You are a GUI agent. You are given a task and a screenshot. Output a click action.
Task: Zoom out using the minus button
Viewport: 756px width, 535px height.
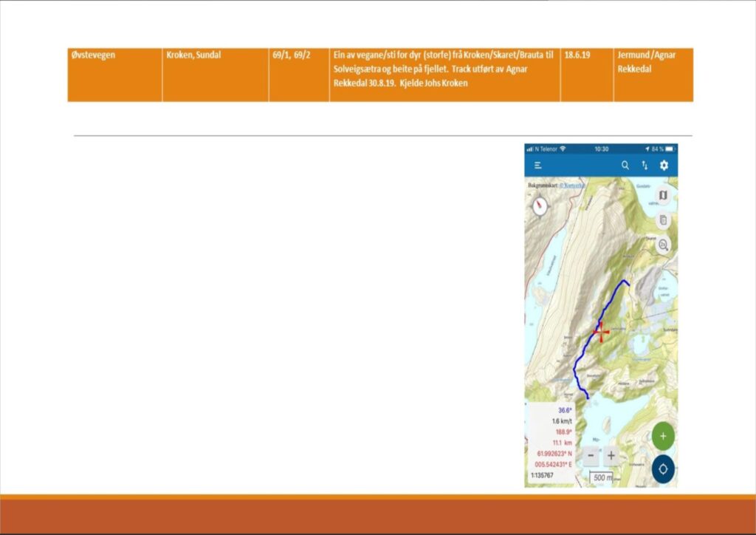(591, 456)
